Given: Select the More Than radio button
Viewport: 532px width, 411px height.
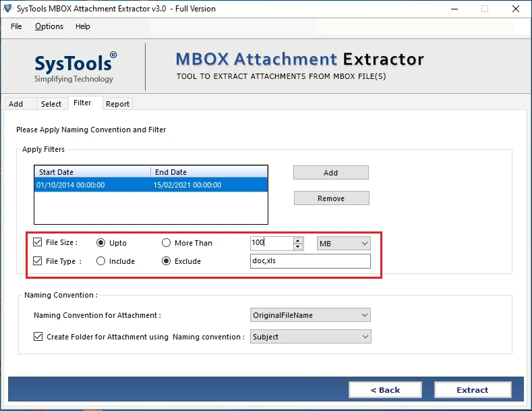Looking at the screenshot, I should (166, 243).
